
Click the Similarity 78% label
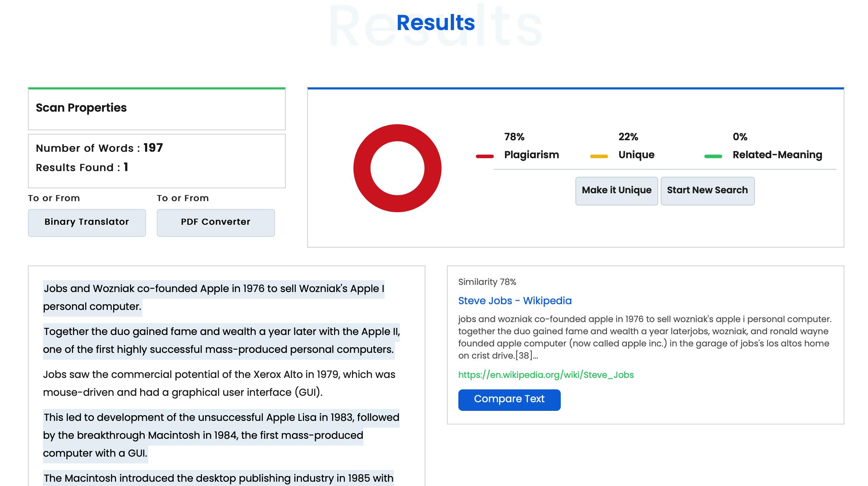point(487,282)
